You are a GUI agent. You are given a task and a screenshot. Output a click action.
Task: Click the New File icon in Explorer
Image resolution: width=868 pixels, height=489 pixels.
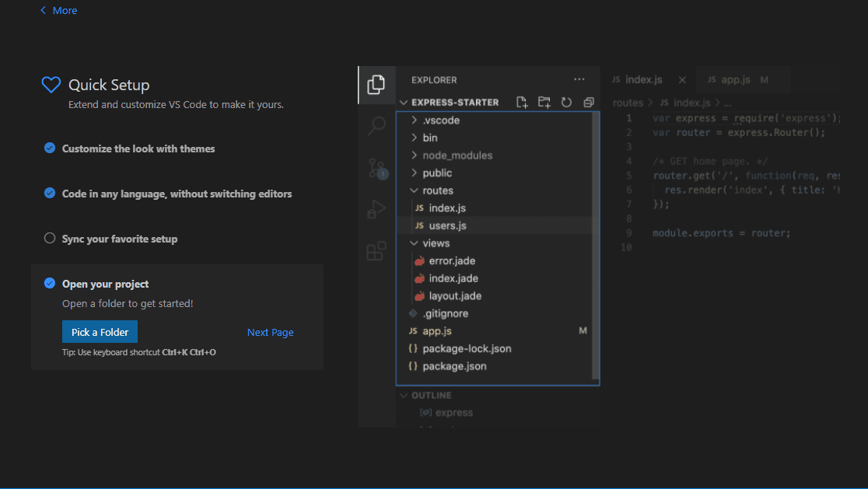[522, 102]
